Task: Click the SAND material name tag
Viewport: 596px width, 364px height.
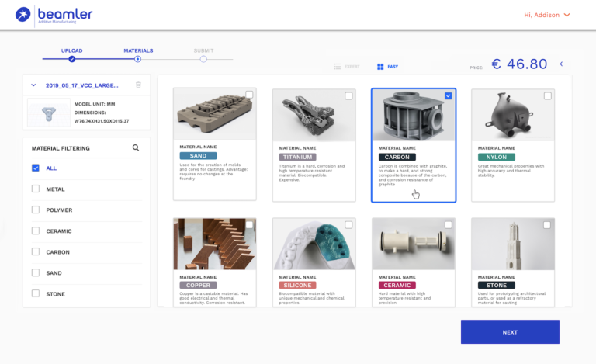Action: click(198, 156)
